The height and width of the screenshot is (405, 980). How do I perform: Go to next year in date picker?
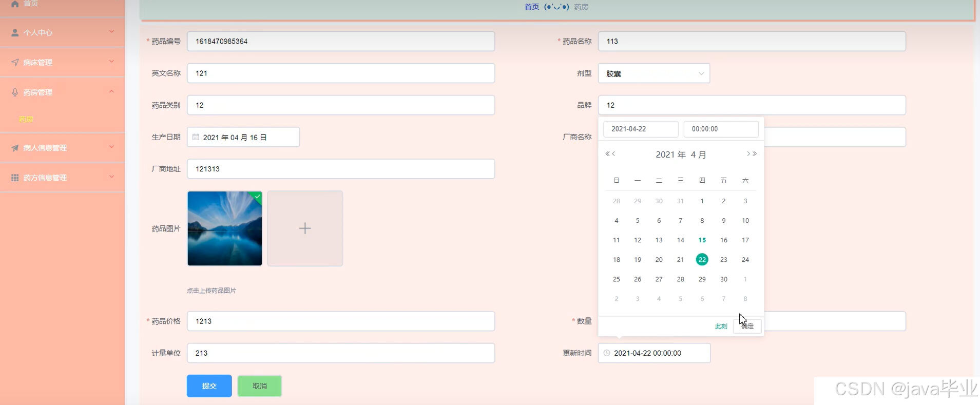click(x=755, y=153)
